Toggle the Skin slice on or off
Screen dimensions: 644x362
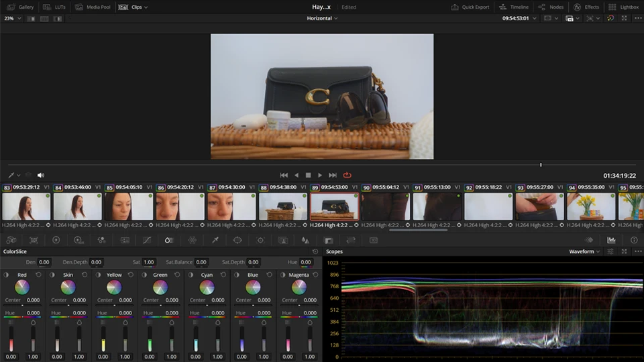pos(52,275)
